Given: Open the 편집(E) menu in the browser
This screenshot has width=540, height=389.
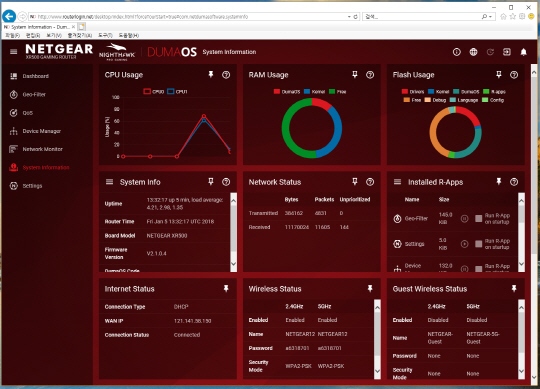Looking at the screenshot, I should (33, 35).
